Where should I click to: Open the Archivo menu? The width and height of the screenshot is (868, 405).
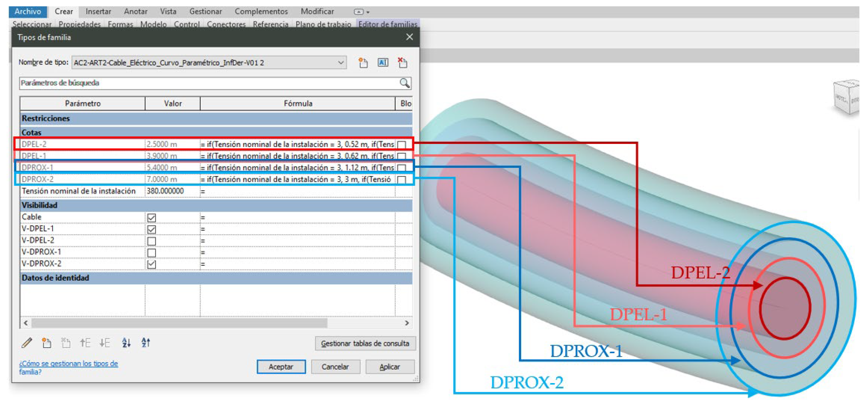[28, 11]
